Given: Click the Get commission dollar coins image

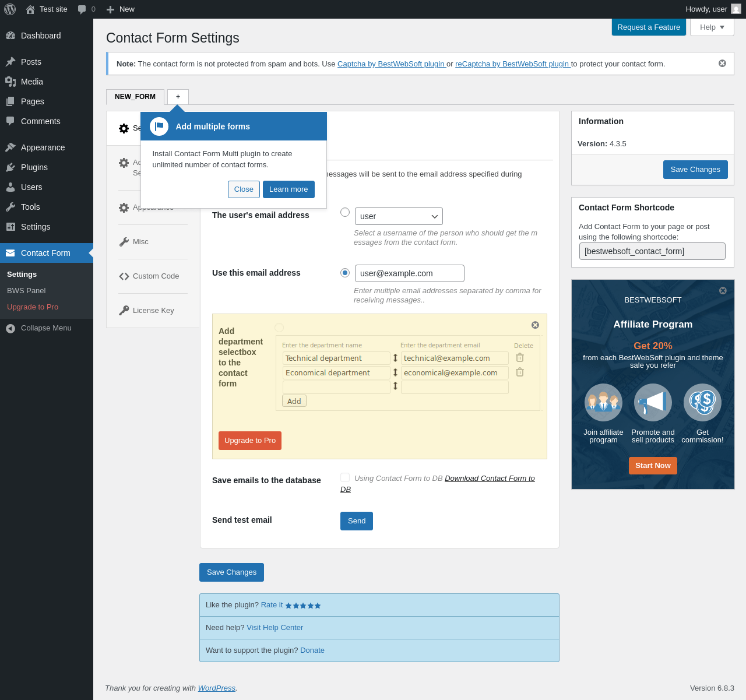Looking at the screenshot, I should 702,402.
